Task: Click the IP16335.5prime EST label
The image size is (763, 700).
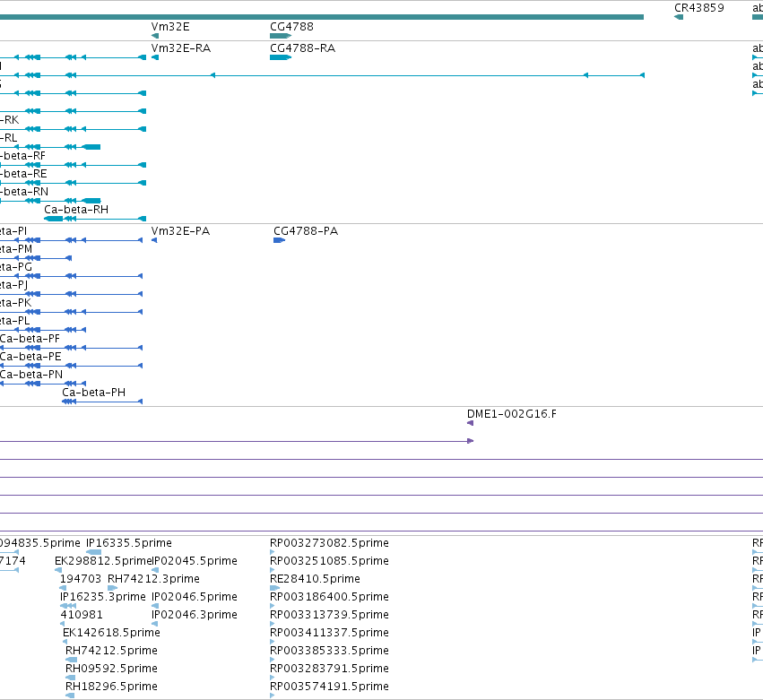Action: pyautogui.click(x=129, y=543)
